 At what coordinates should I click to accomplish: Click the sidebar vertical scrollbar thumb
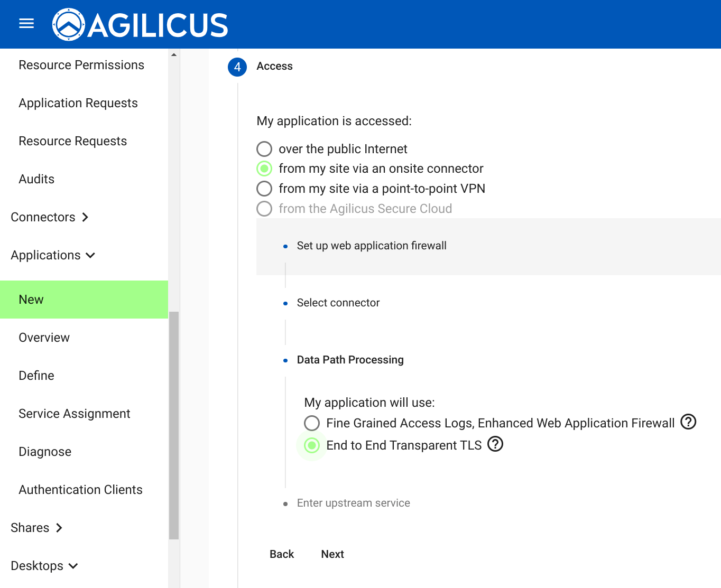tap(174, 425)
